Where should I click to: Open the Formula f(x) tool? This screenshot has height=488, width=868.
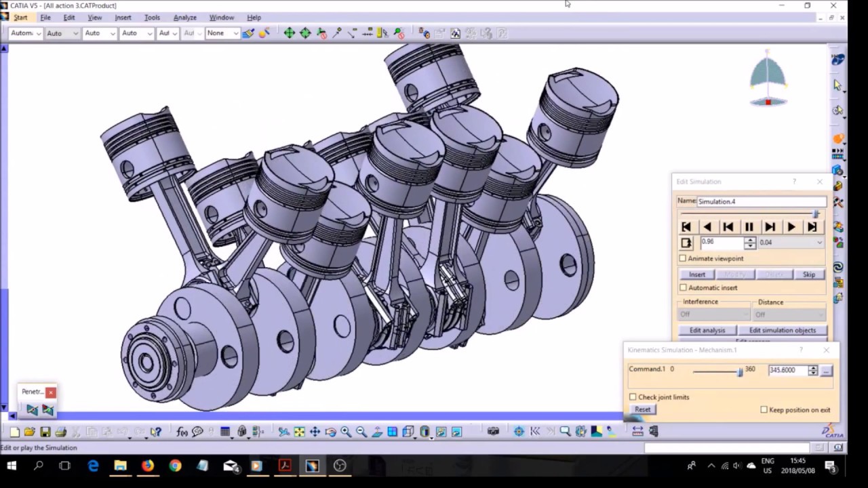(x=182, y=432)
